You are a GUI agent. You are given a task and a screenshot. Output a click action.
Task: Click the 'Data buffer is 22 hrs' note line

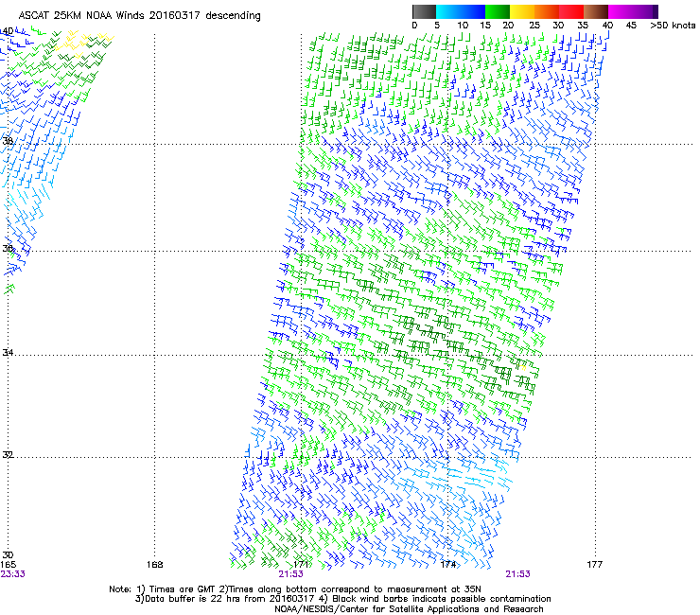click(x=342, y=599)
